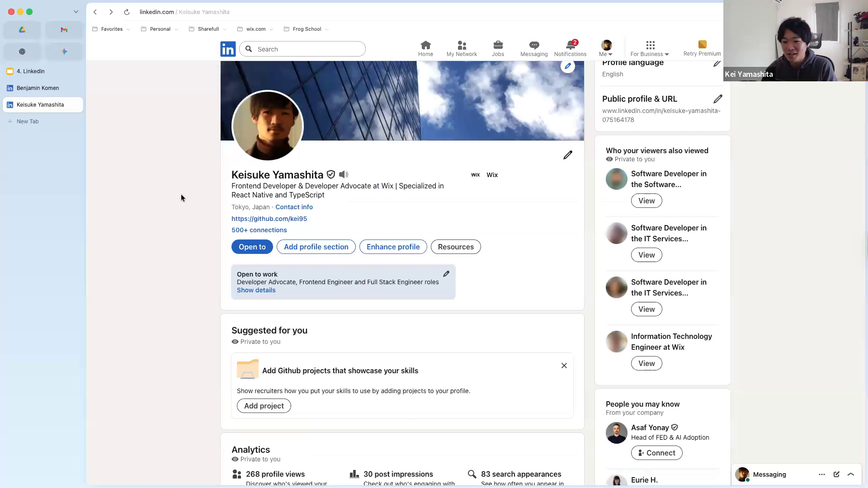Screen dimensions: 868x488
Task: Open Gmail pinned tab
Action: coord(64,30)
